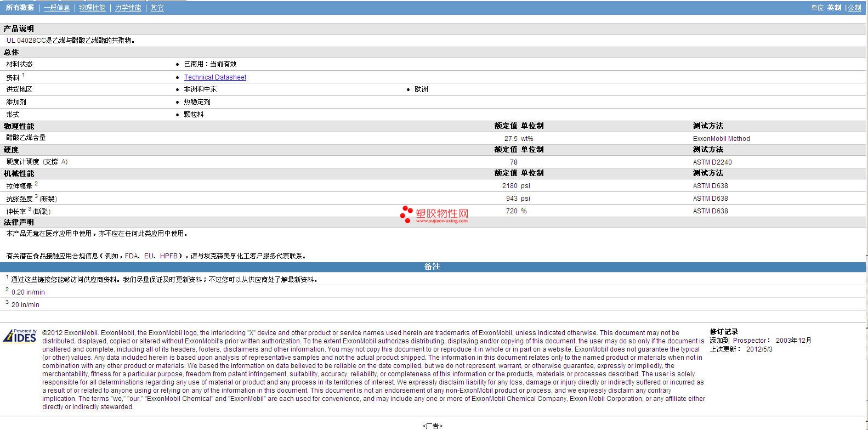Click the 法律声明 section heading
The height and width of the screenshot is (430, 868).
pyautogui.click(x=19, y=222)
